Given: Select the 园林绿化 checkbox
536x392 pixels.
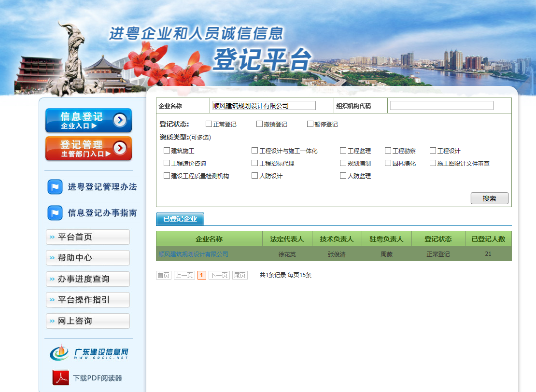Looking at the screenshot, I should pyautogui.click(x=388, y=163).
